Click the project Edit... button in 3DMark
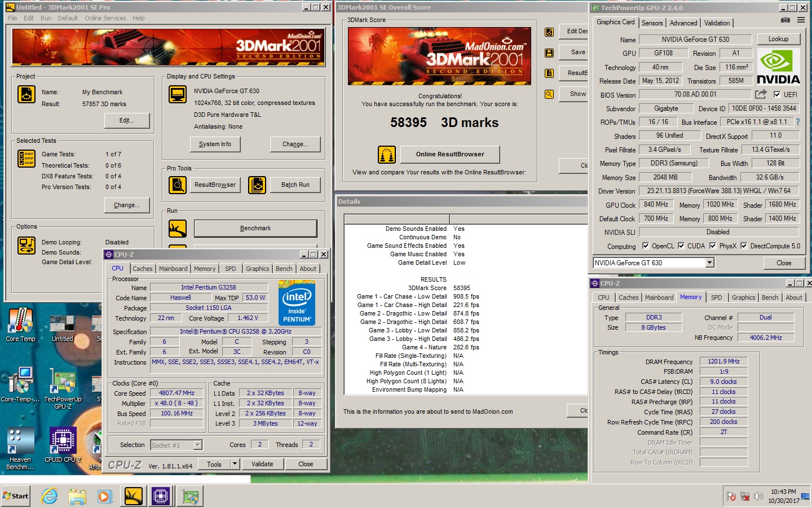The image size is (812, 508). (127, 120)
